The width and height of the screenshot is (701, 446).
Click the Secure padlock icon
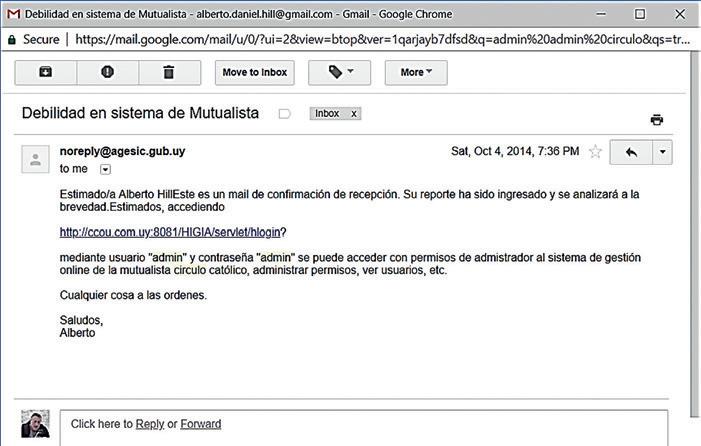coord(12,40)
